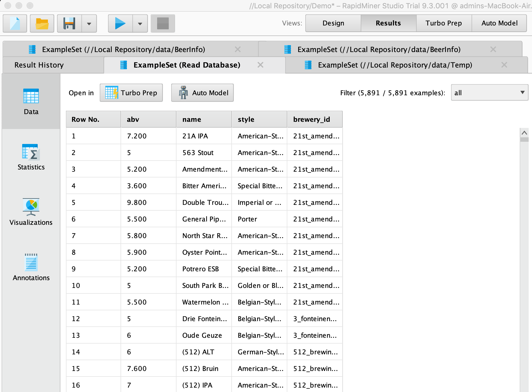Click the stop process icon
Viewport: 532px width, 392px height.
point(162,24)
